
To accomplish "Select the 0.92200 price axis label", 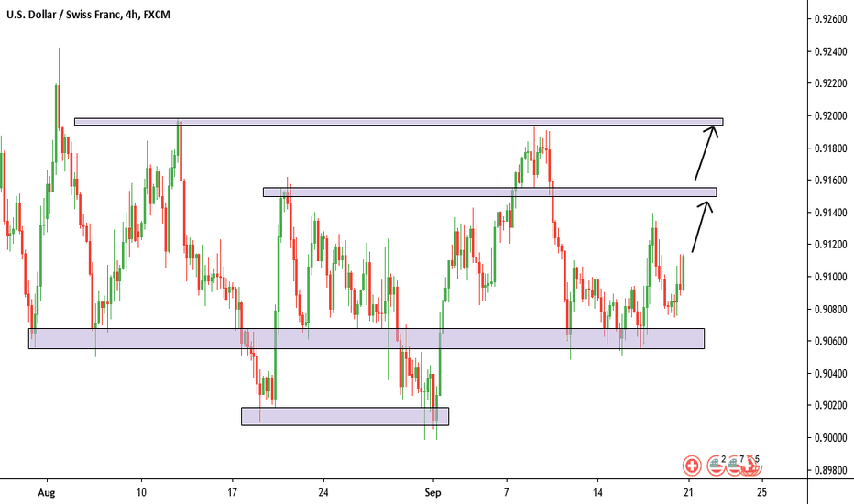I will [830, 83].
